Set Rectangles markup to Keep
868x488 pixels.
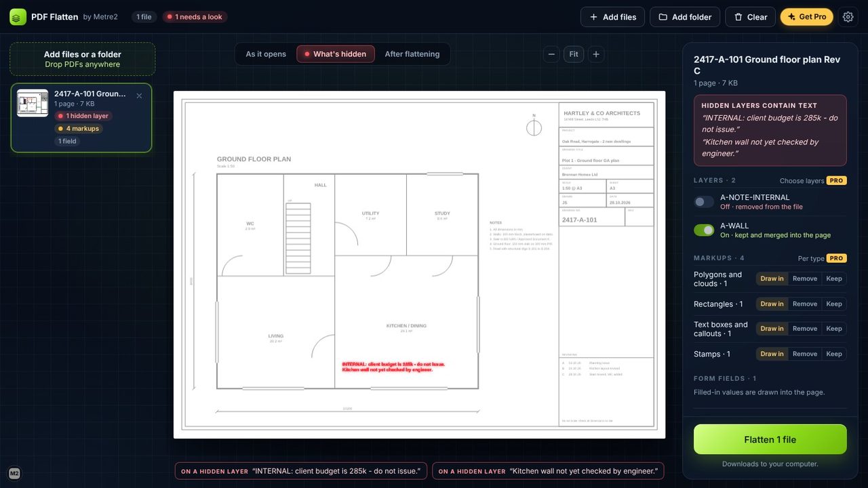(x=834, y=304)
